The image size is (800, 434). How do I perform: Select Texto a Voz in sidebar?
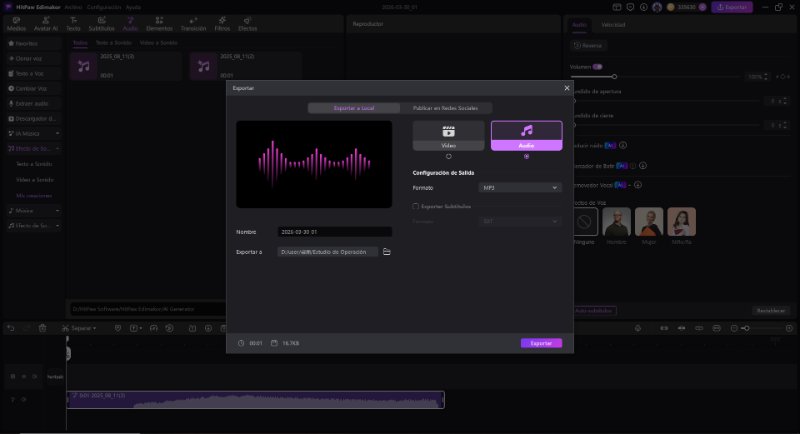34,73
